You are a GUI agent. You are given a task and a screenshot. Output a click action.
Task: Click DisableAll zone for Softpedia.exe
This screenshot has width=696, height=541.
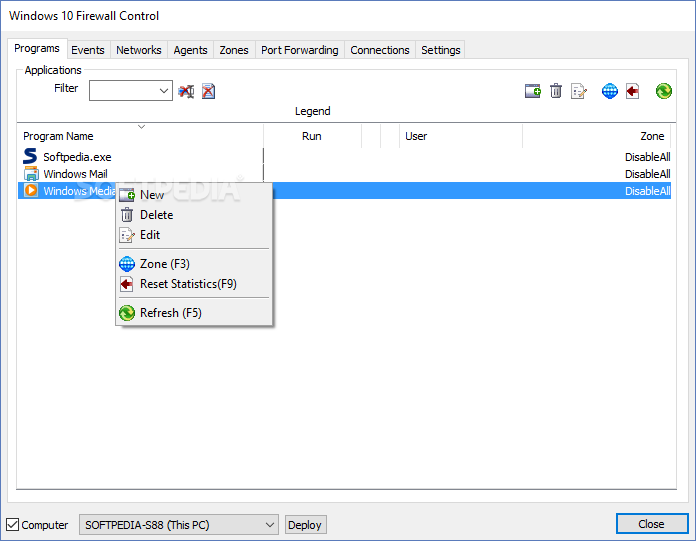pos(647,157)
